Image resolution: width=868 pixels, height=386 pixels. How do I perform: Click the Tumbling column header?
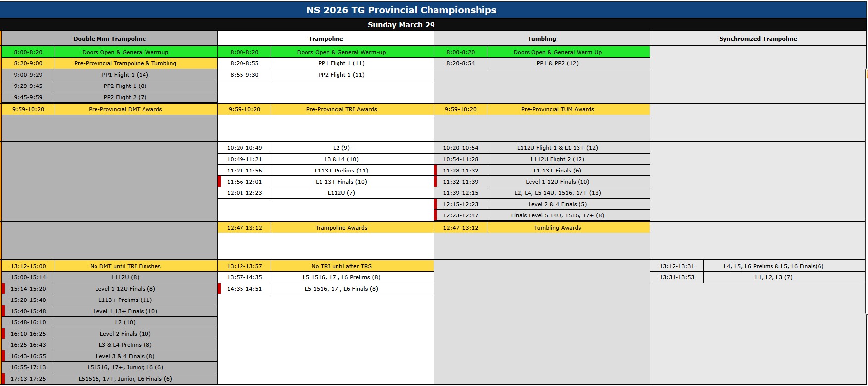click(541, 39)
